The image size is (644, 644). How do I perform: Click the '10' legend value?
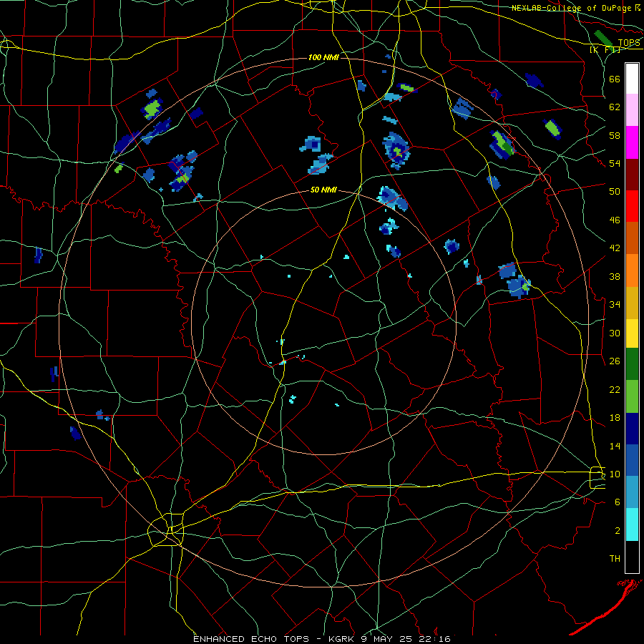[615, 474]
